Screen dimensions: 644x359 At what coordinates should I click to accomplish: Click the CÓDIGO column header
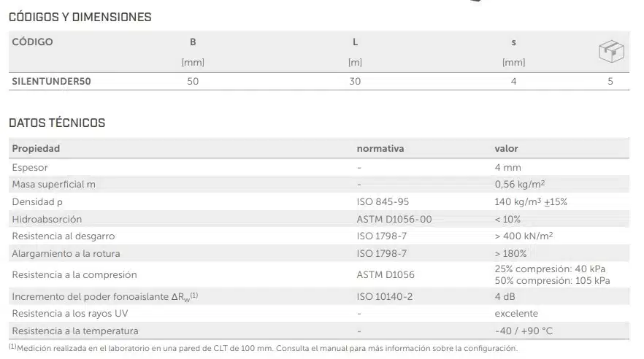click(33, 42)
